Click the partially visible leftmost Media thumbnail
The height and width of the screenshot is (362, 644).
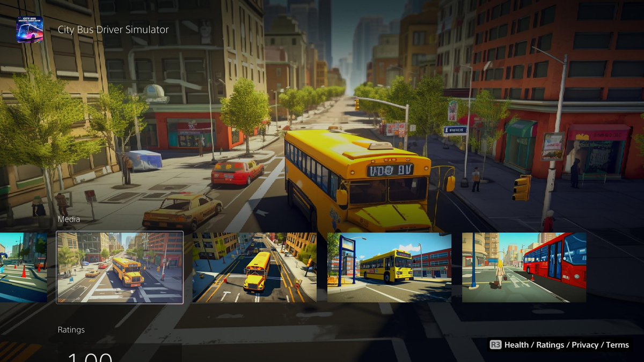click(x=23, y=265)
